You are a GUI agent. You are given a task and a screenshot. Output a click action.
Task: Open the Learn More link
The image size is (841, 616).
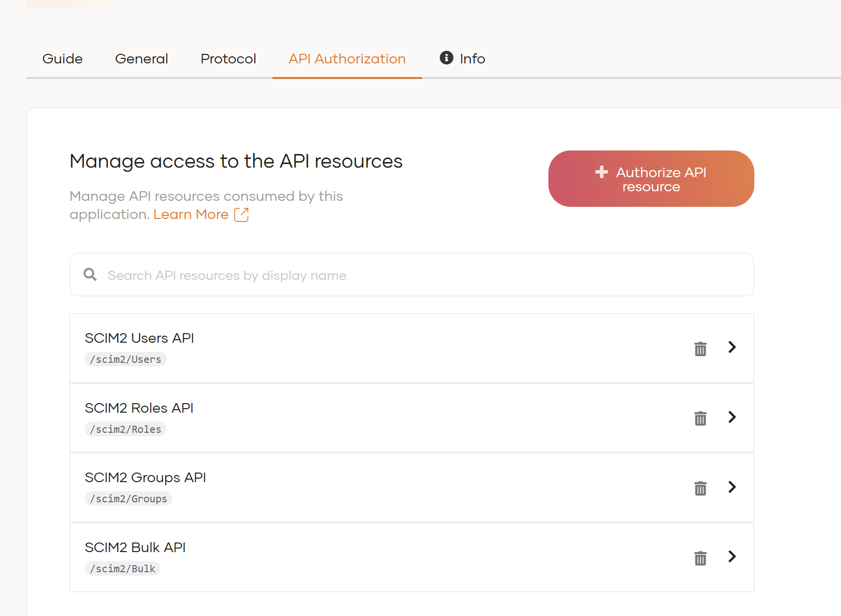click(x=191, y=214)
